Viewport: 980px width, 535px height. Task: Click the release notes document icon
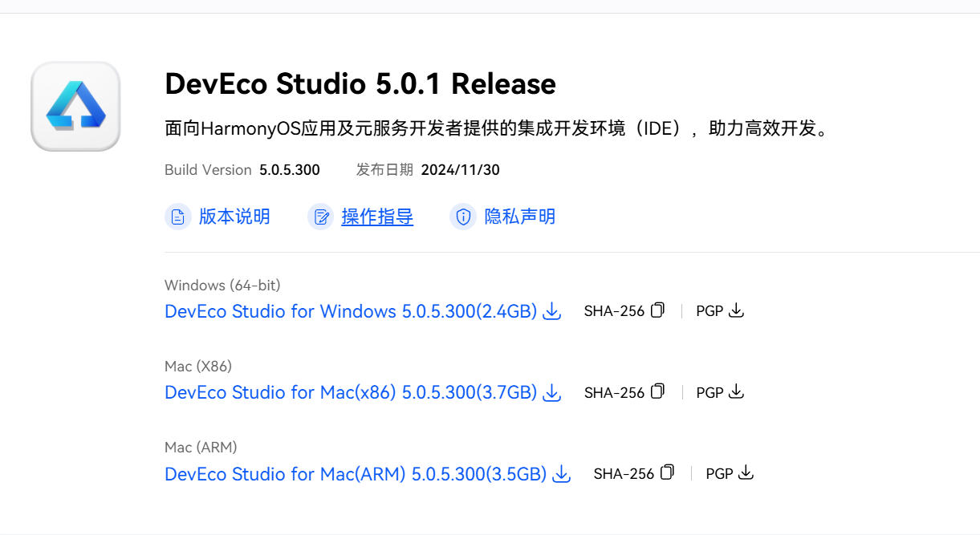pyautogui.click(x=178, y=217)
